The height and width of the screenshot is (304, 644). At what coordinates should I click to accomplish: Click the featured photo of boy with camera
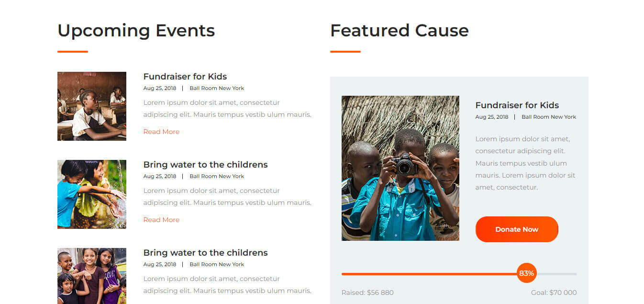[x=400, y=168]
